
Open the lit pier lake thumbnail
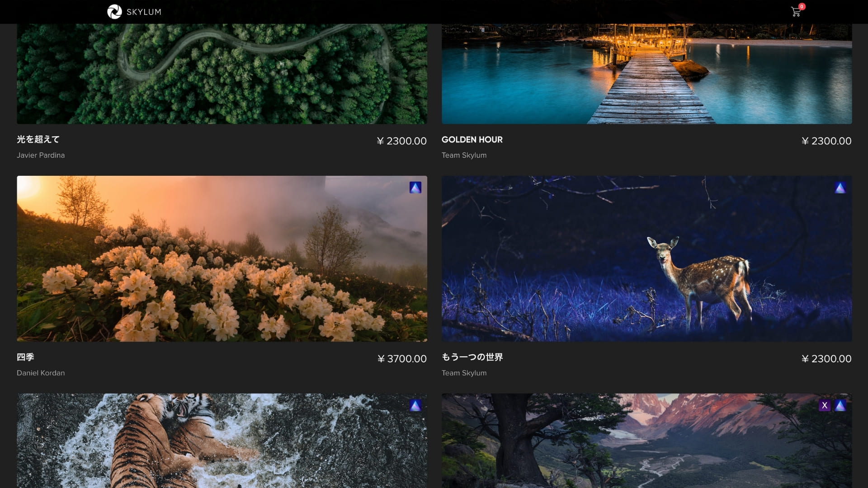[646, 74]
